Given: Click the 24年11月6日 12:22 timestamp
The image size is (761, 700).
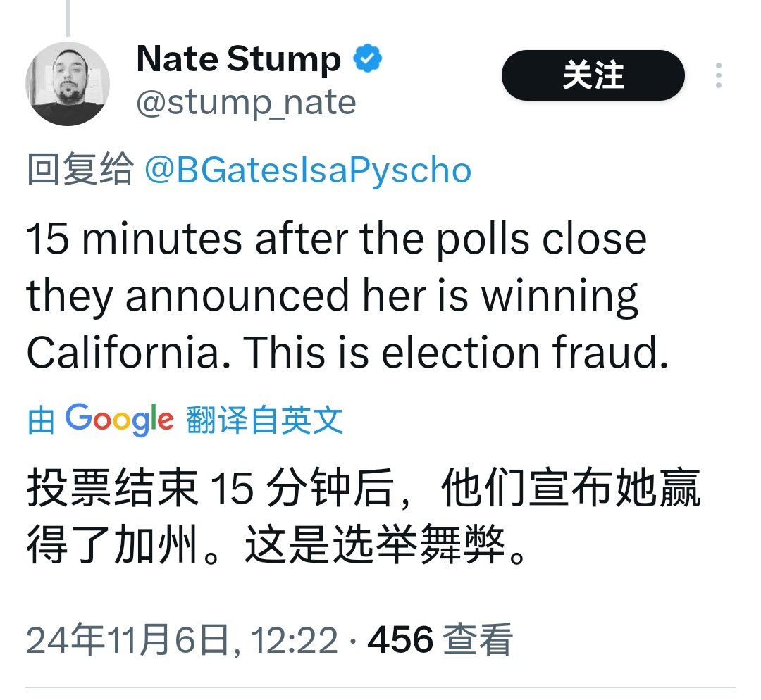Looking at the screenshot, I should [182, 640].
